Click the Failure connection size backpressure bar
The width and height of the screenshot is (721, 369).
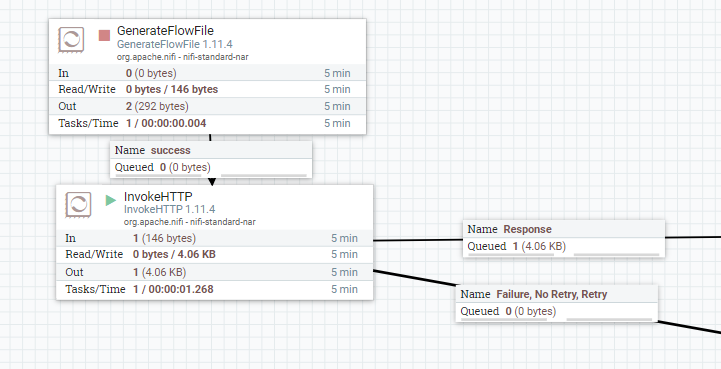click(x=609, y=319)
